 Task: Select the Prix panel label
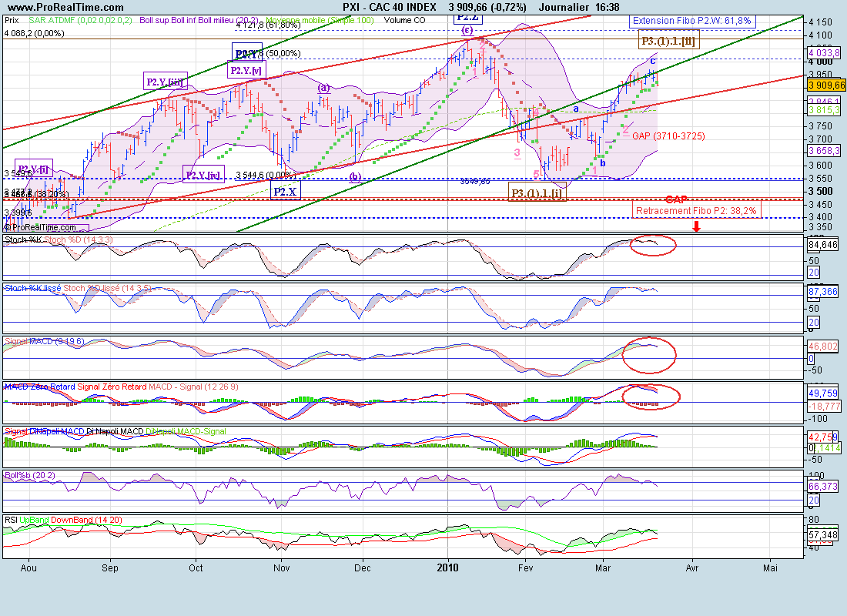(x=12, y=20)
